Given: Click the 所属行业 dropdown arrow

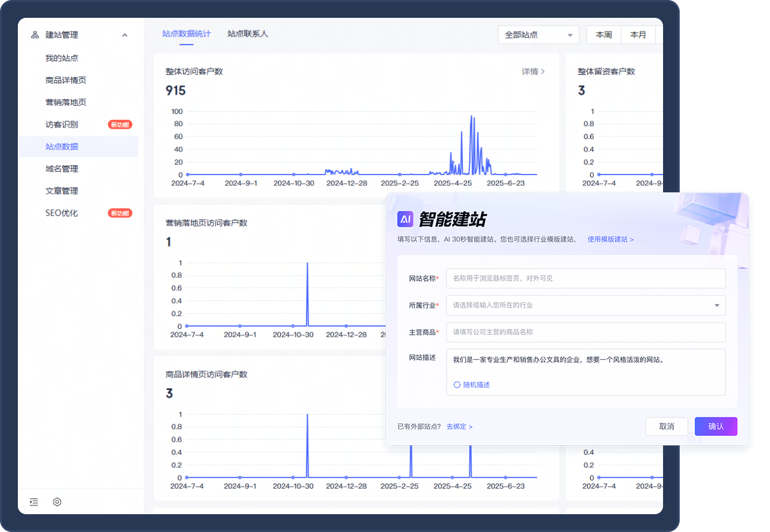Looking at the screenshot, I should (717, 306).
